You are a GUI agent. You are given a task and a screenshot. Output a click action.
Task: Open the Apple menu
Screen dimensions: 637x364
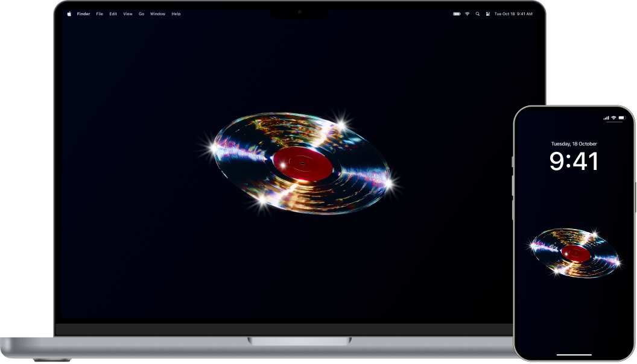tap(68, 13)
